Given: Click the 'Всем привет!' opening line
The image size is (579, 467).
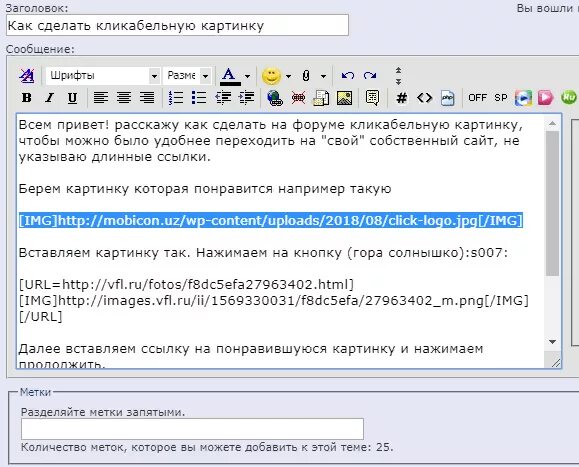Looking at the screenshot, I should tap(271, 125).
